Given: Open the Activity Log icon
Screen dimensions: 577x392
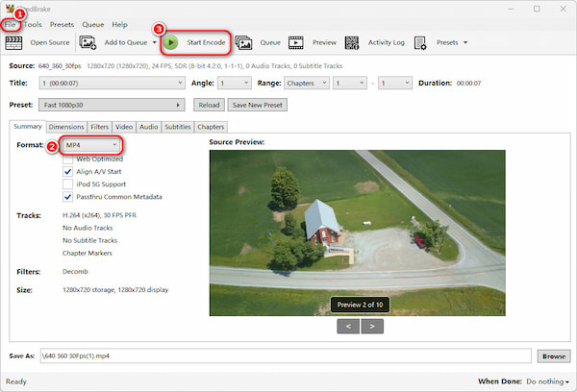Looking at the screenshot, I should 352,42.
